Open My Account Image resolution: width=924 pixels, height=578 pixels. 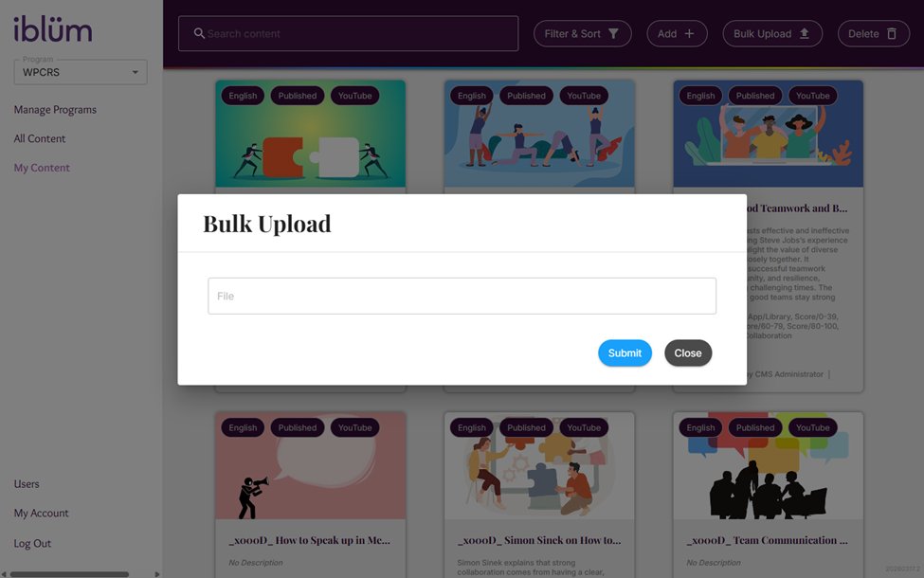(x=41, y=514)
